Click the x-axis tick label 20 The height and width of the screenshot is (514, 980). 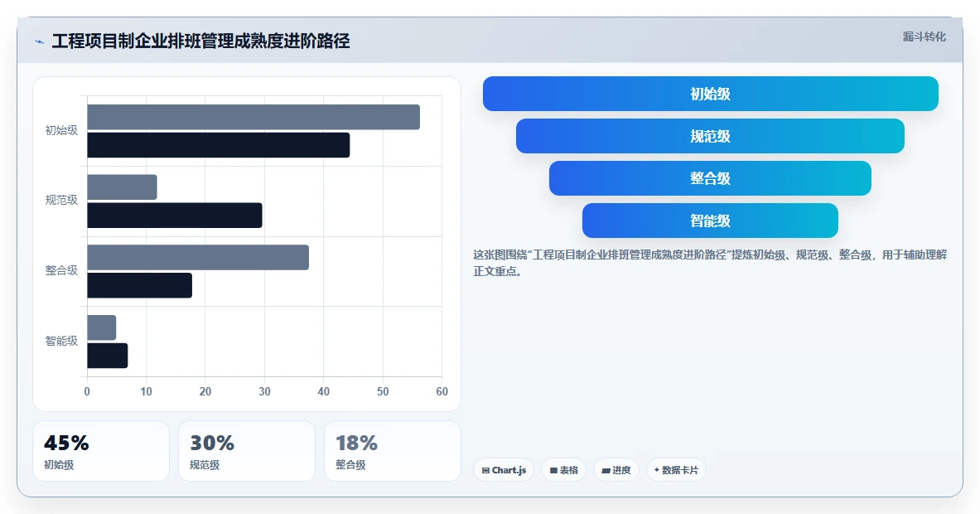205,391
